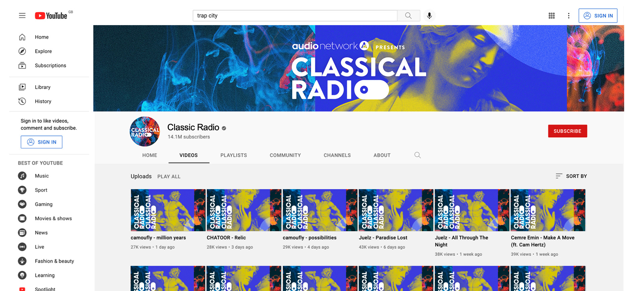Viewport: 644px width, 291px height.
Task: Click the 'Uploads' section heading
Action: point(141,176)
